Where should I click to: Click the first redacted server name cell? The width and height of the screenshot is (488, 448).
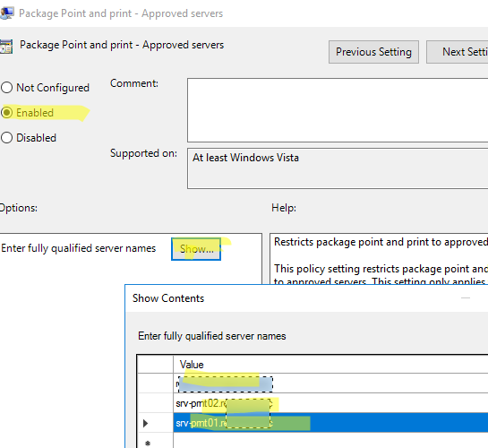click(330, 383)
